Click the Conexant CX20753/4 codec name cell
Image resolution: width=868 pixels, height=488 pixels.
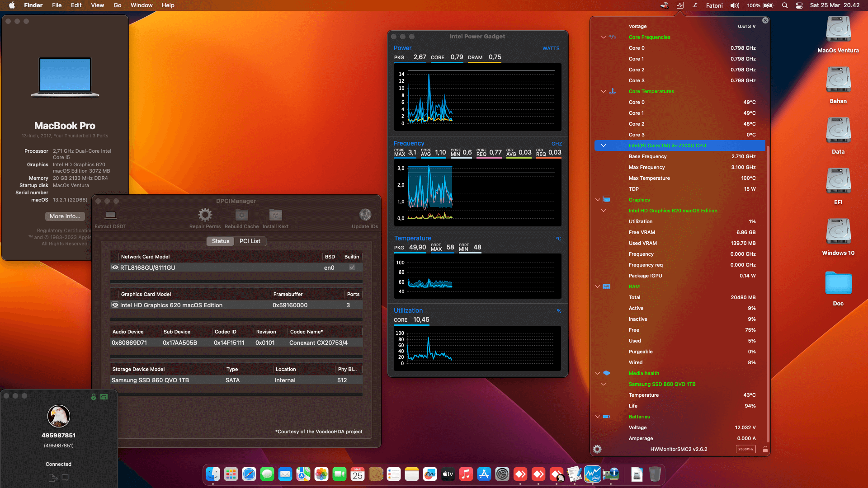click(x=318, y=343)
